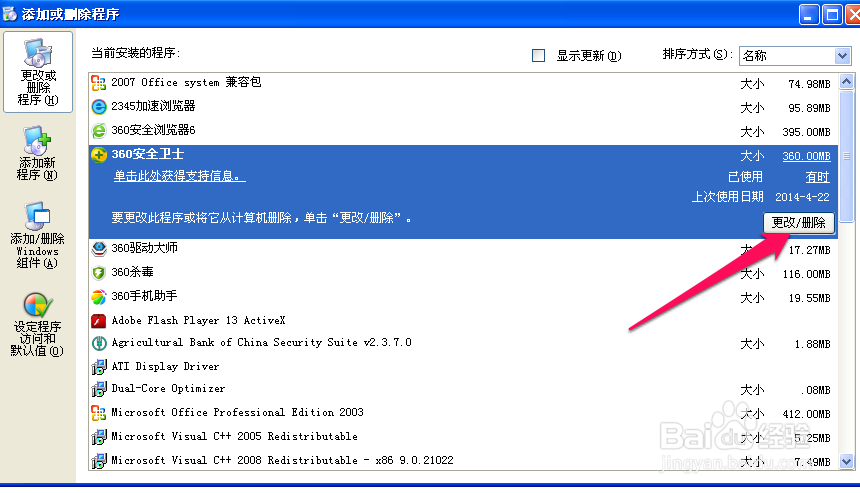Select Microsoft Visual C++ 2005 Redistributable entry

pos(463,437)
